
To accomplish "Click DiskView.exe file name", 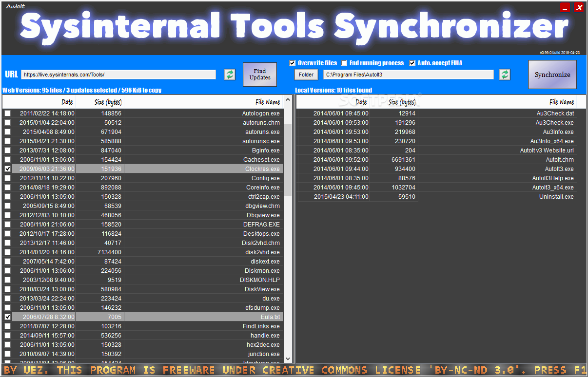I will (262, 289).
